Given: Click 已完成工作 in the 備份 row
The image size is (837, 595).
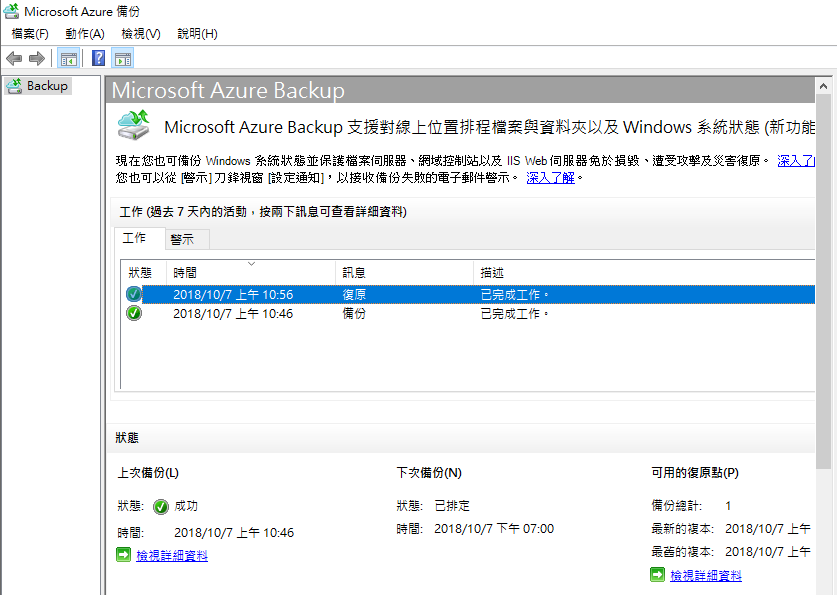Looking at the screenshot, I should [514, 314].
